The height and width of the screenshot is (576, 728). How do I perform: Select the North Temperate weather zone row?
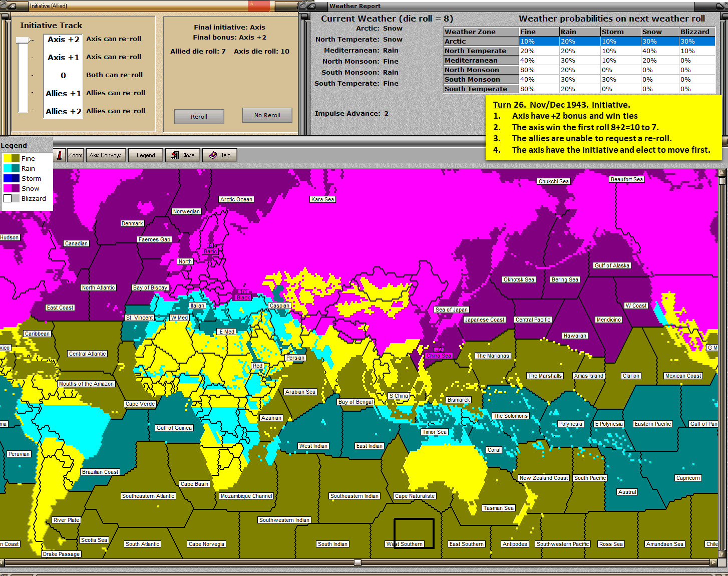pos(579,51)
